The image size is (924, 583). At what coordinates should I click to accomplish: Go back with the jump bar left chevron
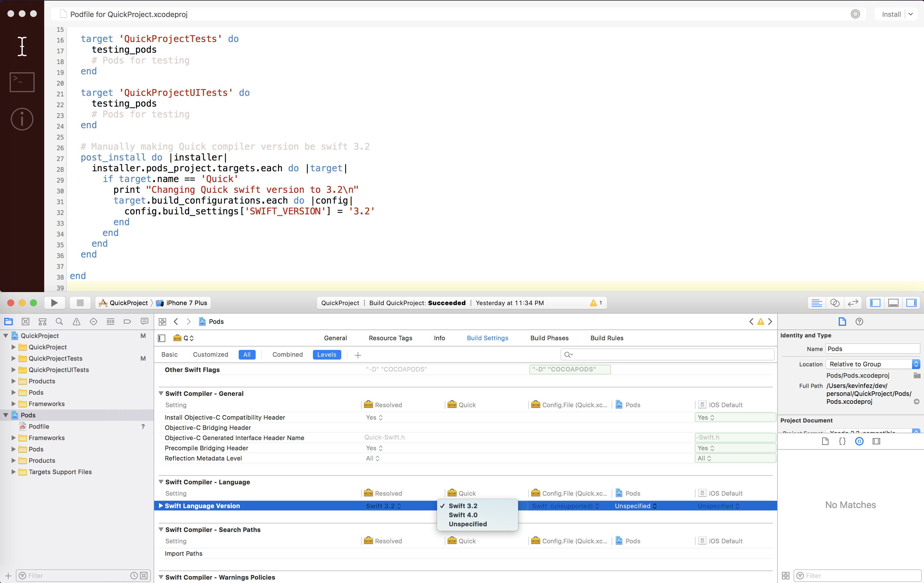[x=176, y=322]
